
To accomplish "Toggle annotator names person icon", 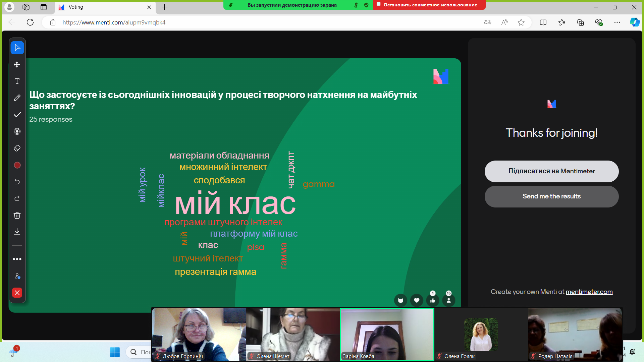I will [17, 276].
